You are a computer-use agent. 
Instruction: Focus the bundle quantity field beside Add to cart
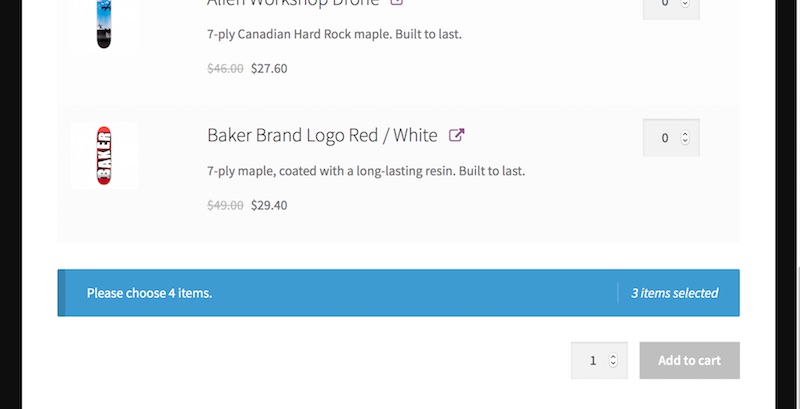(x=592, y=361)
